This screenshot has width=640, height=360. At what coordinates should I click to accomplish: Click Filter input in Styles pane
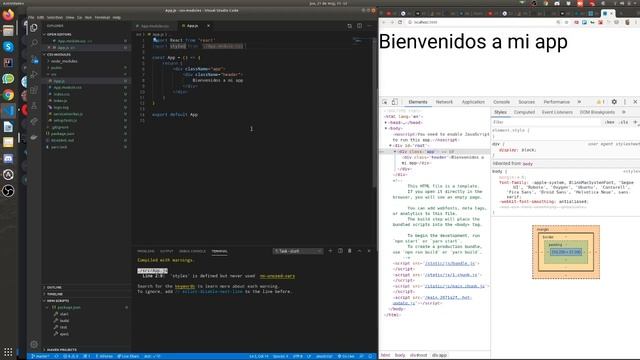(547, 122)
